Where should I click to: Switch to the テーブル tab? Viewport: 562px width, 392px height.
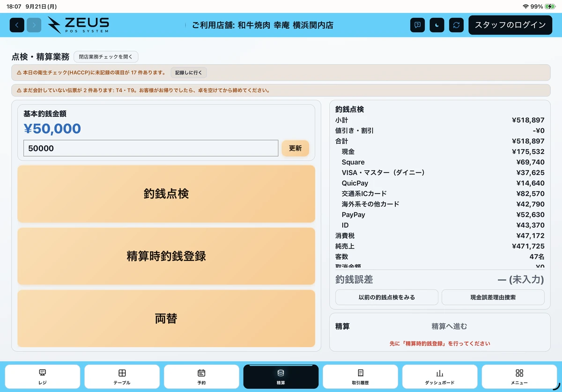(x=122, y=377)
